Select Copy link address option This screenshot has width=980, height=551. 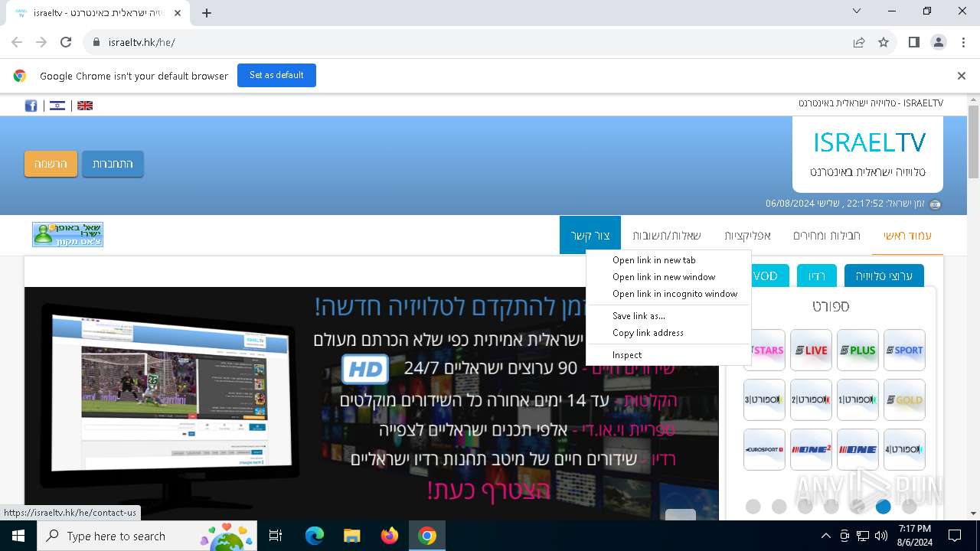668,333
